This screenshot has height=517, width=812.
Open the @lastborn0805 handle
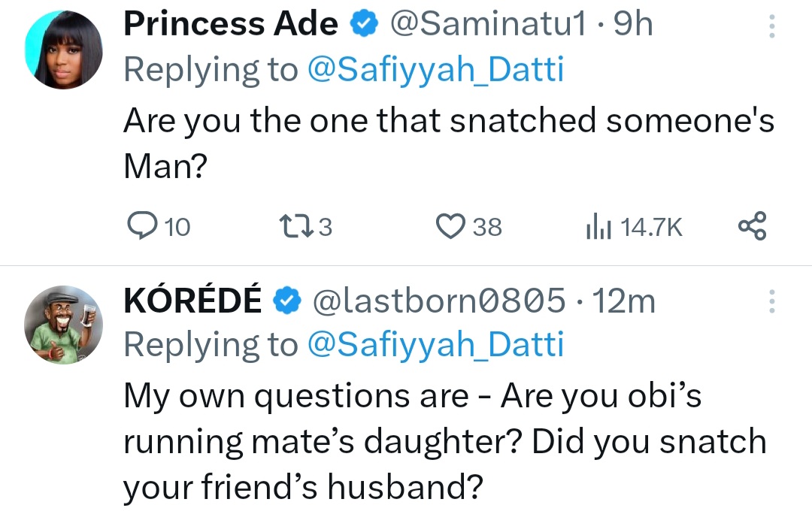pos(438,301)
